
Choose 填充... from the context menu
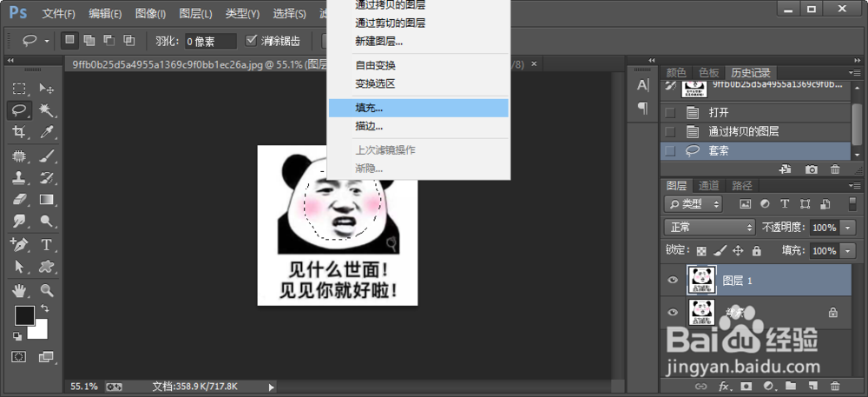click(418, 108)
